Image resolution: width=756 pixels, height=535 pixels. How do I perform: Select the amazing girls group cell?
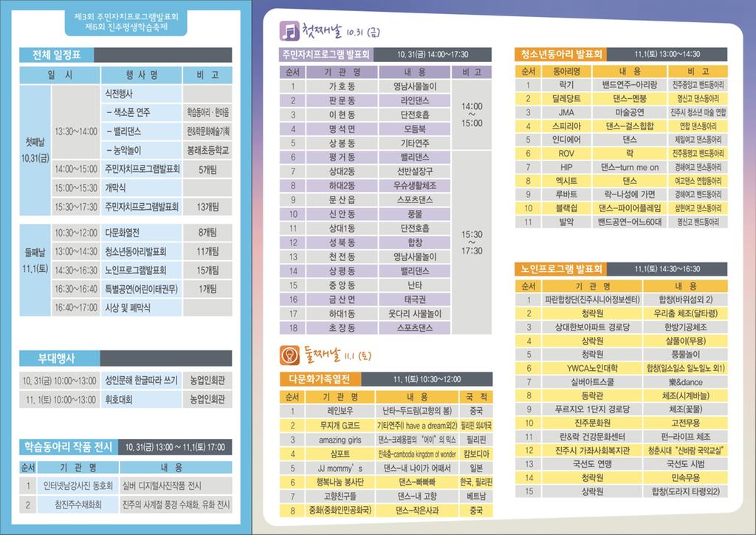coord(340,440)
